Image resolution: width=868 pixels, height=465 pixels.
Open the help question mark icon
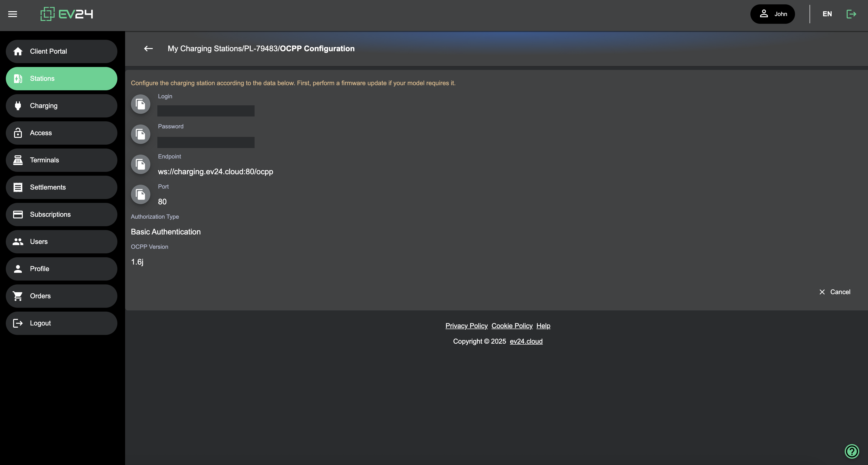click(x=852, y=451)
